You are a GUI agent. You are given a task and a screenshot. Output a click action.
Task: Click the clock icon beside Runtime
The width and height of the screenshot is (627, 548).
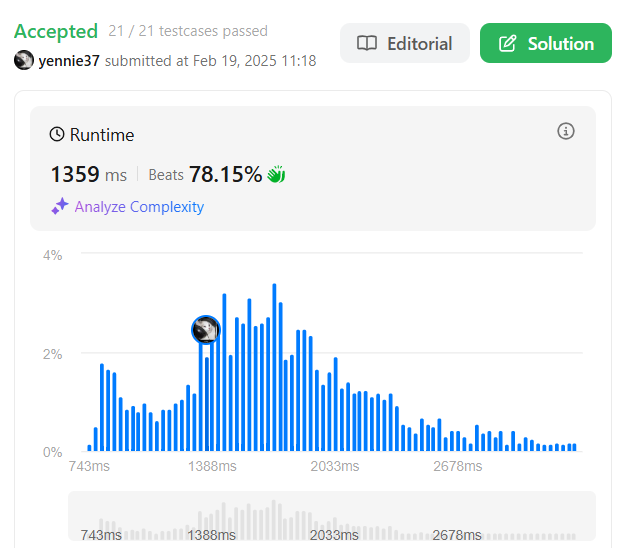click(x=57, y=134)
